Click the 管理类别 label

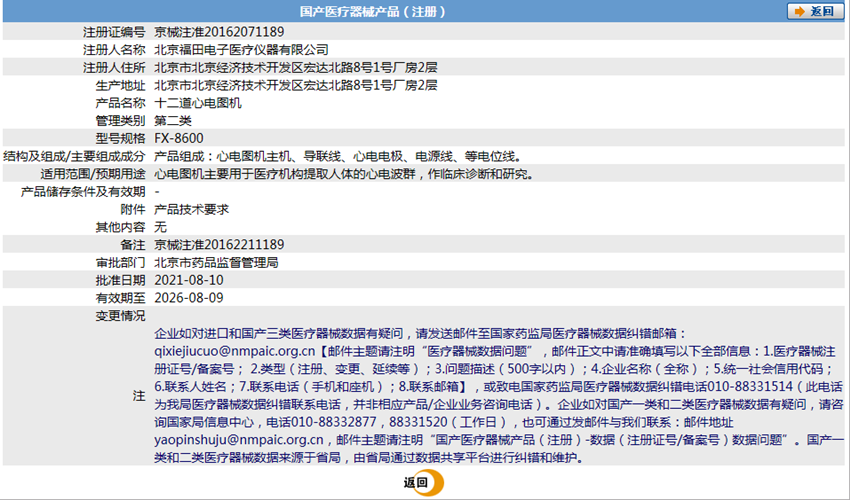click(120, 120)
